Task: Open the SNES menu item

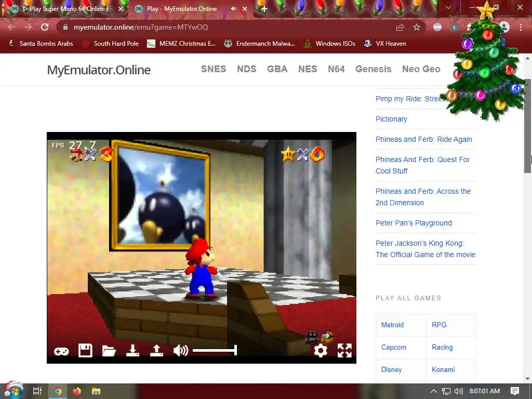Action: (214, 69)
